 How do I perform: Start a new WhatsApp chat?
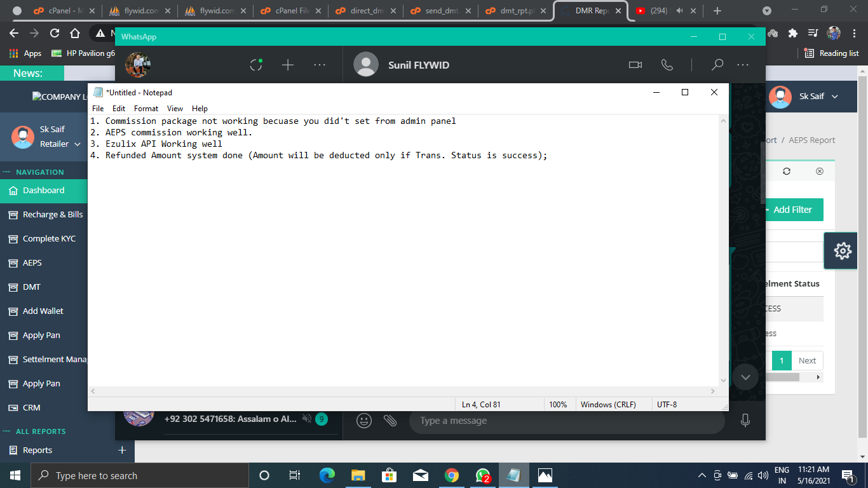(288, 65)
